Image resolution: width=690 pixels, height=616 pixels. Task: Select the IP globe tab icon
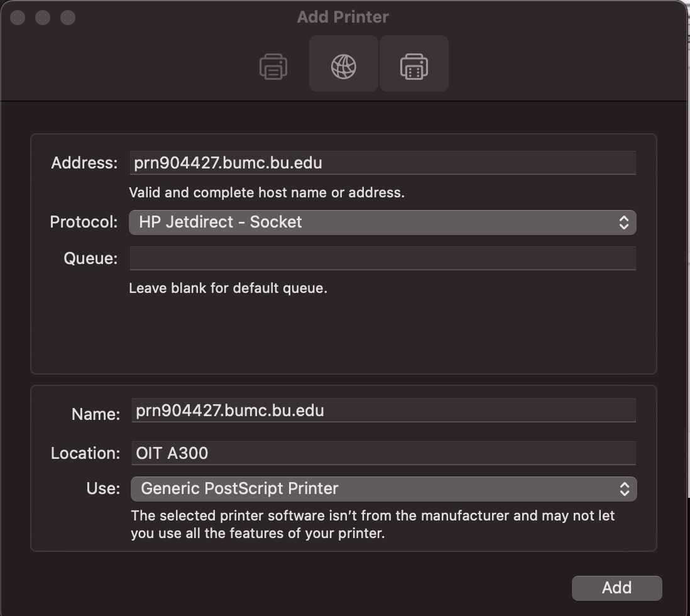[344, 64]
